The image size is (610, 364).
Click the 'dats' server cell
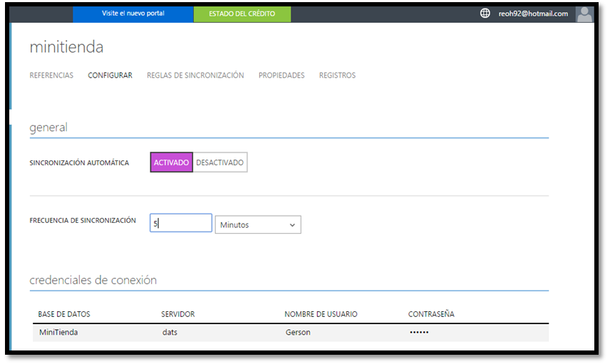[x=170, y=332]
